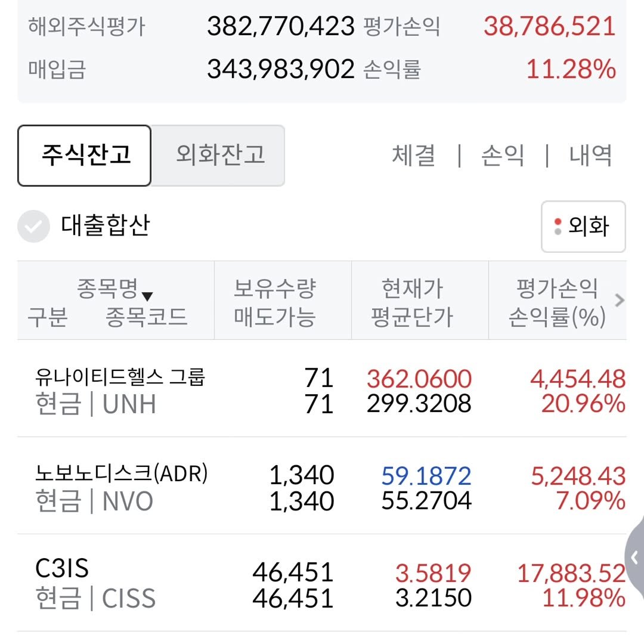Open the side panel handle on right edge
The image size is (644, 644).
tap(634, 558)
